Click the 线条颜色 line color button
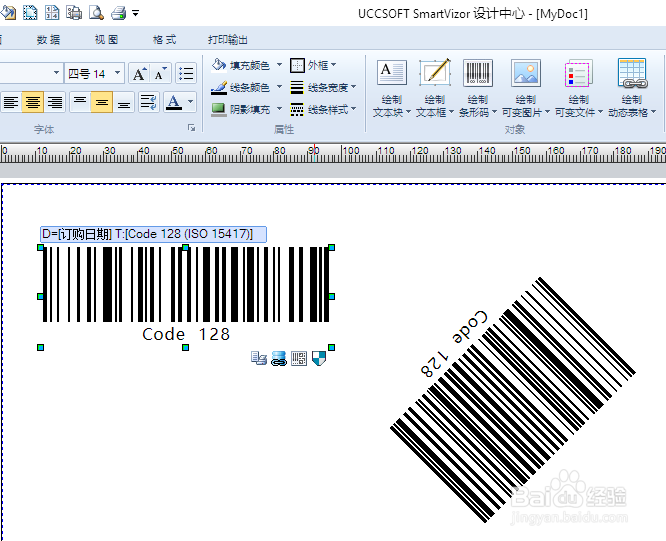 coord(240,87)
